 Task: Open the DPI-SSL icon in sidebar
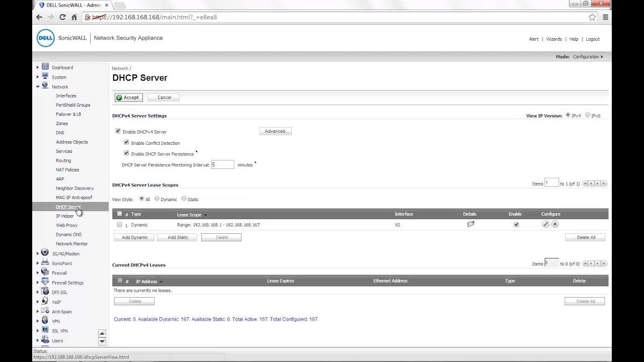[x=45, y=292]
